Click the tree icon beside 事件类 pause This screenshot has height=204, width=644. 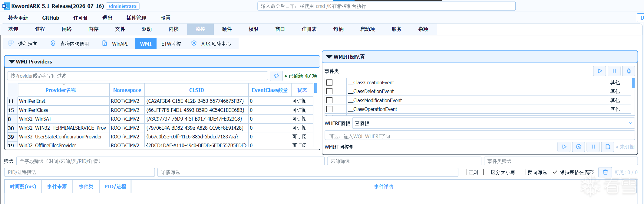(629, 71)
